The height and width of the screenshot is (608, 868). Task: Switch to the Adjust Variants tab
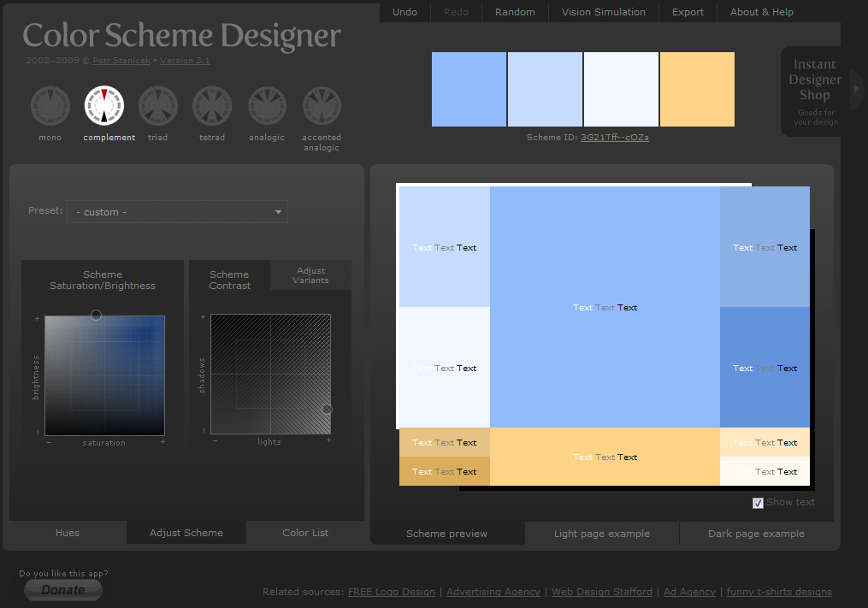(x=310, y=275)
